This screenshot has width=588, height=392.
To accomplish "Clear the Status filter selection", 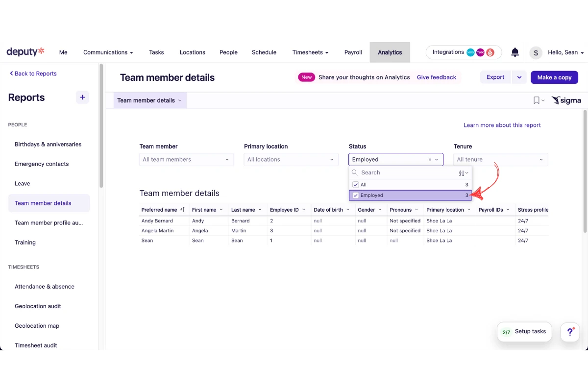I will [430, 160].
